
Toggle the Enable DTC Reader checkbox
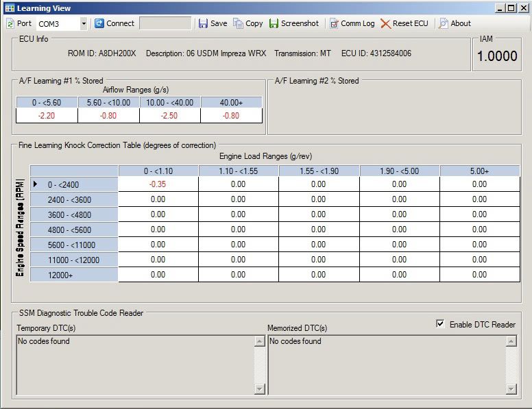tap(440, 324)
